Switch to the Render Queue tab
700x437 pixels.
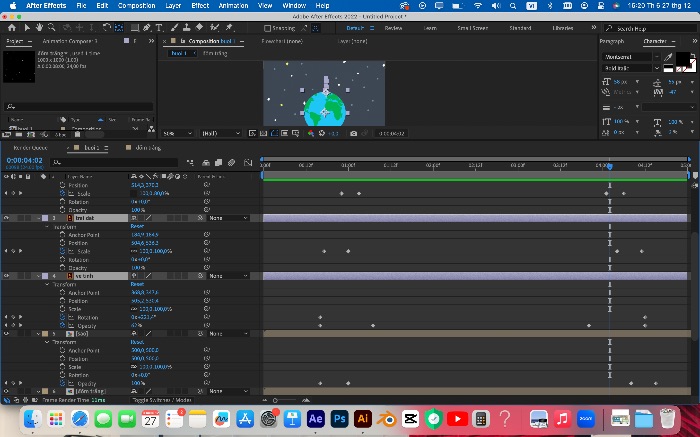point(30,148)
